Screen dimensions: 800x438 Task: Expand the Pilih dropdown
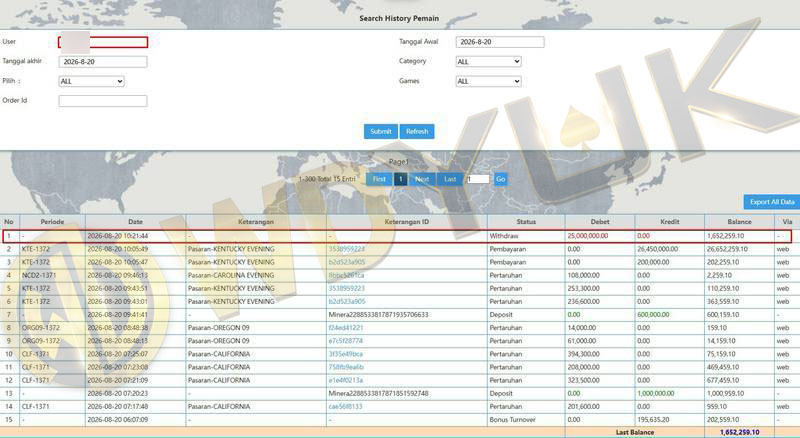point(91,81)
